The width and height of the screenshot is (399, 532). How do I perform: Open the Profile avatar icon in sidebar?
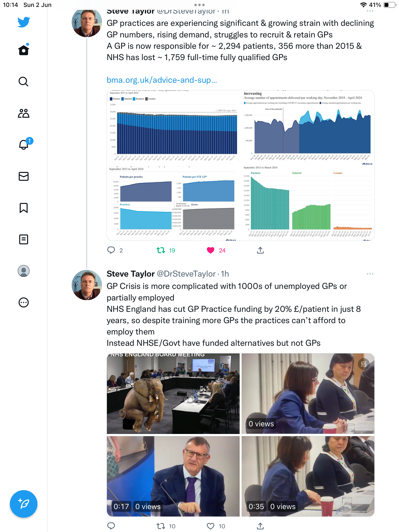24,271
